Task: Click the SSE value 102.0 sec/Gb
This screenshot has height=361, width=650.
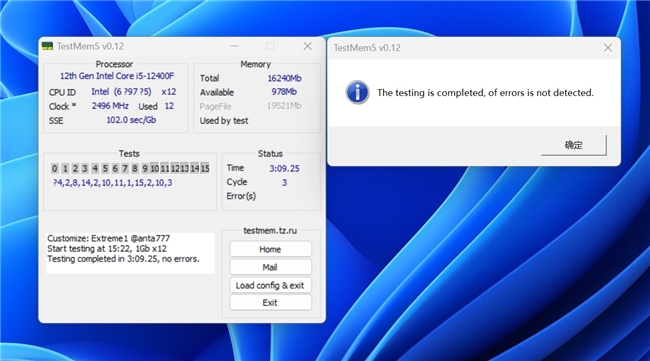Action: [x=131, y=120]
